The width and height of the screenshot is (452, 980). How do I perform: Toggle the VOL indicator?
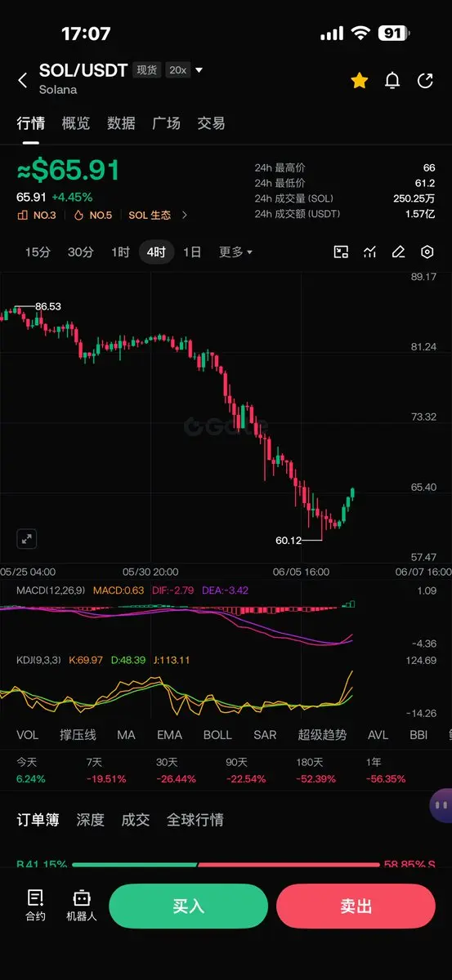click(x=28, y=735)
